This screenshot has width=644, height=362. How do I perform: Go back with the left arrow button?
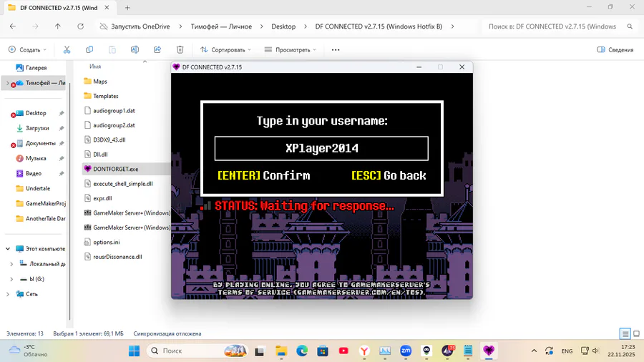coord(13,26)
